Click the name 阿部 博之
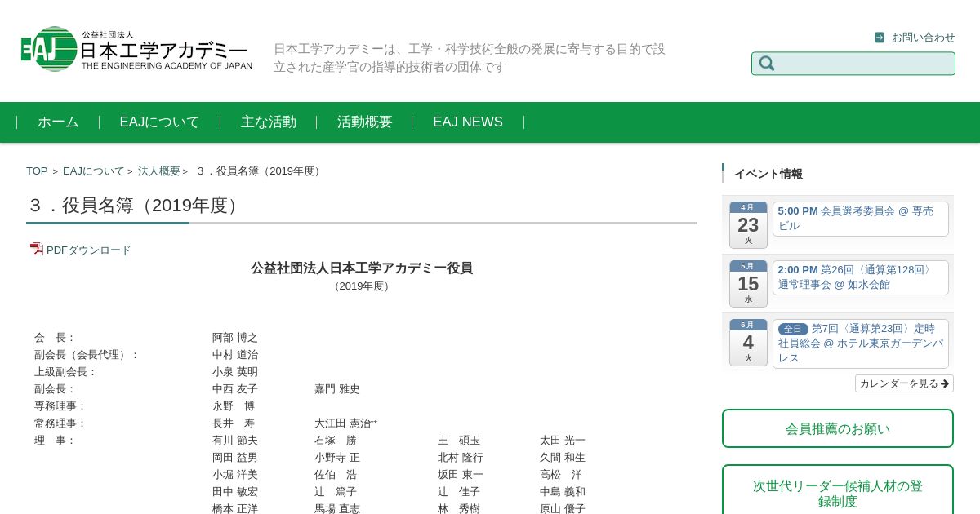The height and width of the screenshot is (514, 980). [x=235, y=338]
